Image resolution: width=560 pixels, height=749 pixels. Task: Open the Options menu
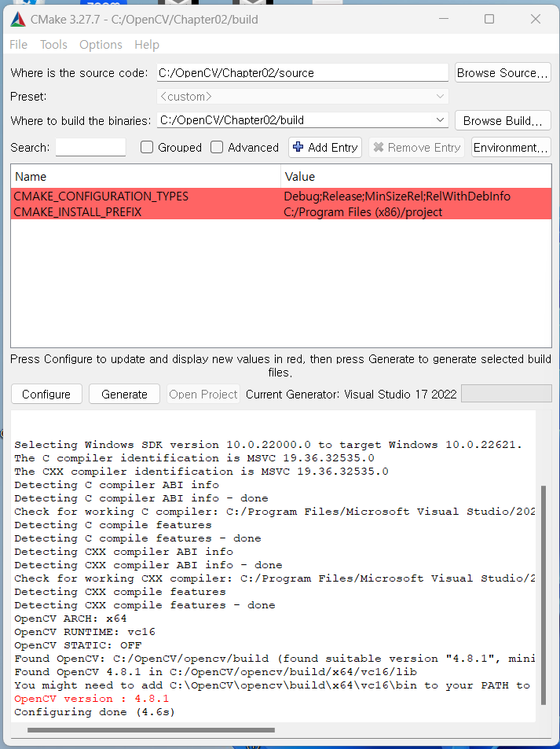coord(101,45)
